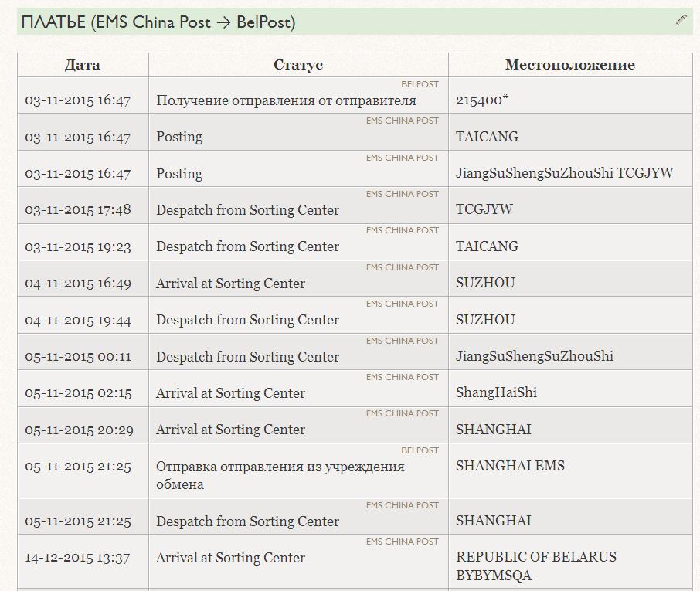Image resolution: width=700 pixels, height=591 pixels.
Task: Click the pencil edit icon in header
Action: pos(681,20)
